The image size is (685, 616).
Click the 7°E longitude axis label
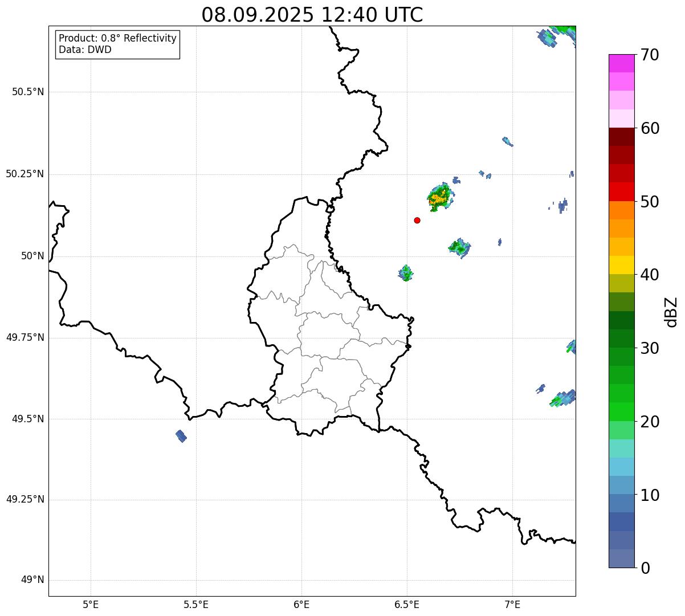pyautogui.click(x=512, y=605)
